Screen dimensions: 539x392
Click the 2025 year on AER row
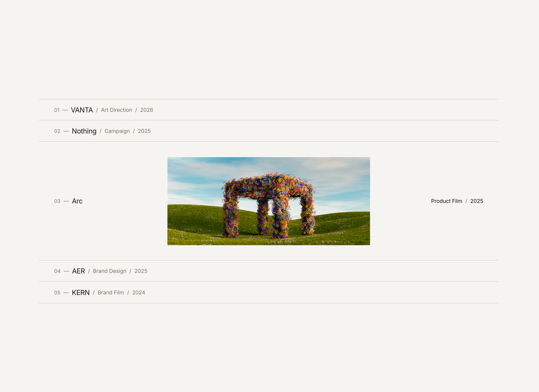141,271
